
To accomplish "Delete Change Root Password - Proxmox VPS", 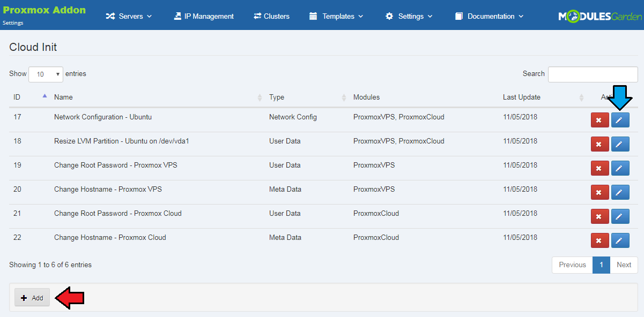I will 599,168.
